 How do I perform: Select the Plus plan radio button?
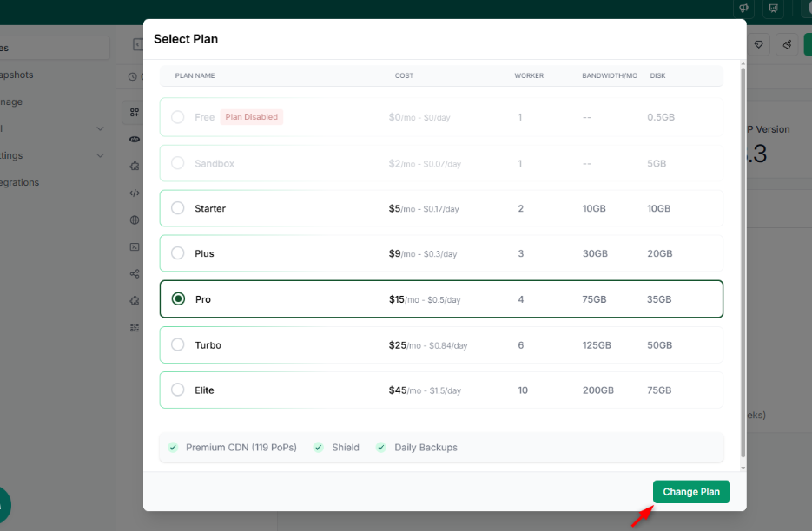click(x=178, y=253)
